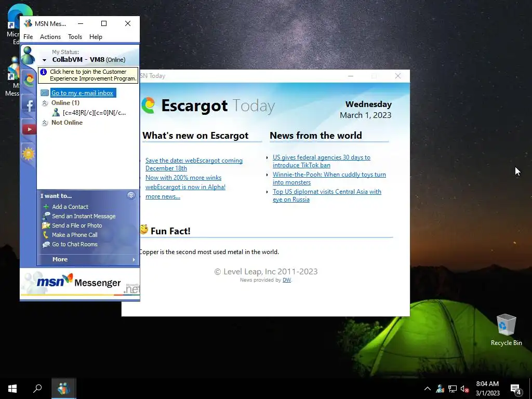
Task: Open the File menu
Action: (28, 37)
